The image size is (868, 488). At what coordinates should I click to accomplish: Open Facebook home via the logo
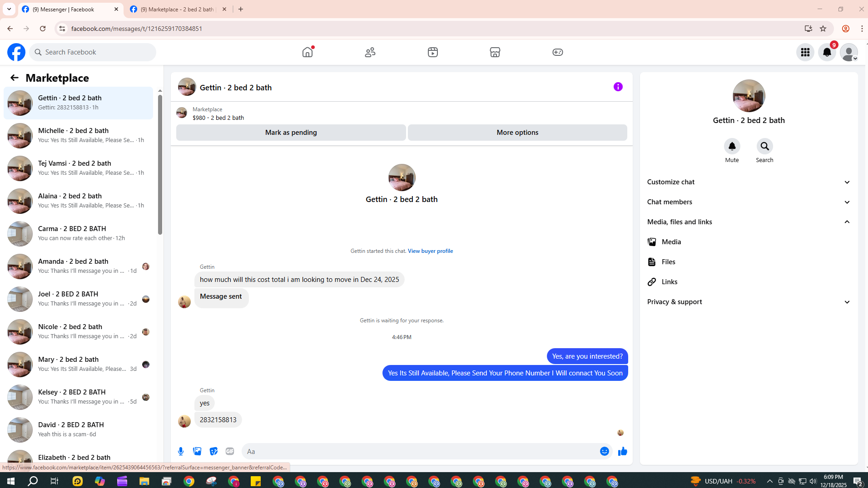click(x=16, y=52)
